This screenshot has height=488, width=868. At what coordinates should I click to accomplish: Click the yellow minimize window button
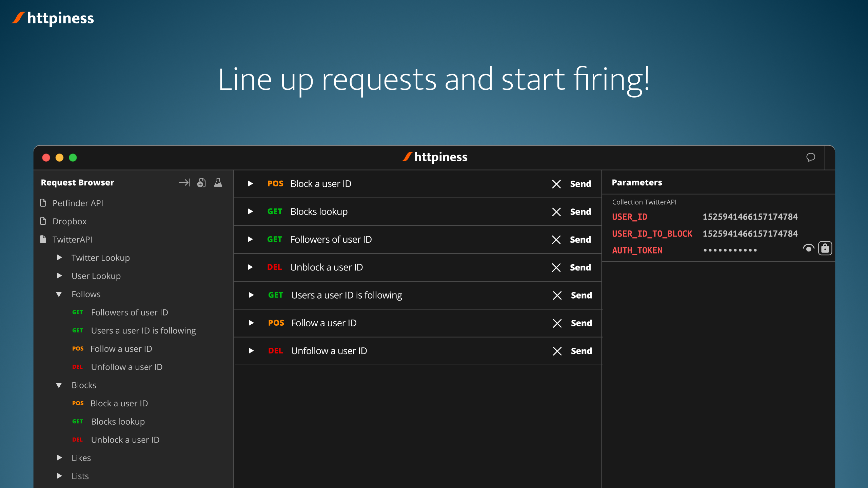tap(59, 158)
